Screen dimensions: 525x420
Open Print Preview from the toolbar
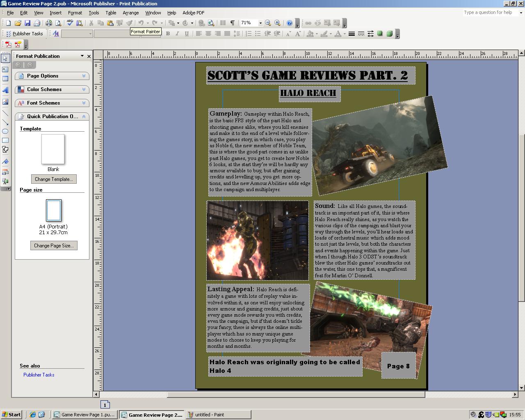(58, 23)
